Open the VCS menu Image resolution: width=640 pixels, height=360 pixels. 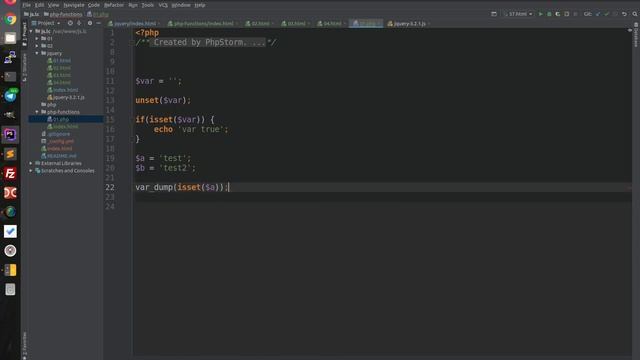coord(163,5)
